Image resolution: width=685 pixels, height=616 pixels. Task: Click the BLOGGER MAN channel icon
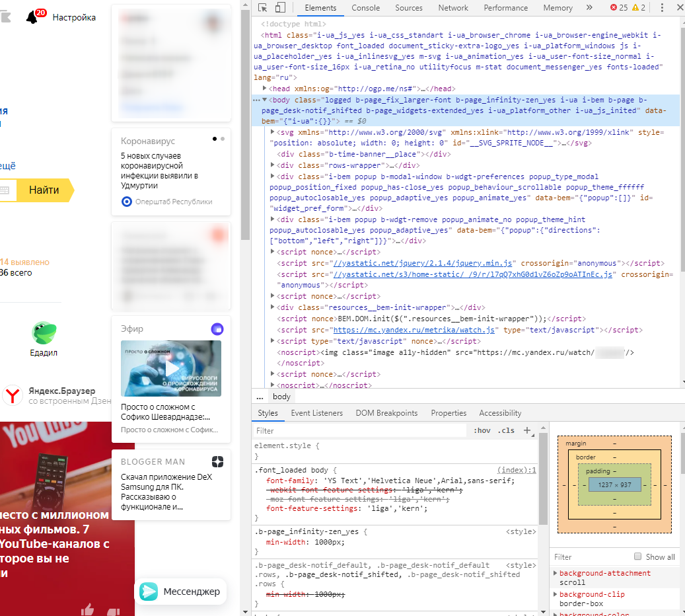point(217,462)
